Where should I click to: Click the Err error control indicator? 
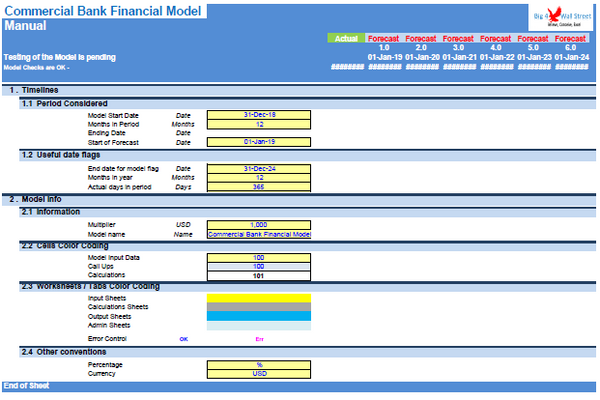[x=259, y=338]
